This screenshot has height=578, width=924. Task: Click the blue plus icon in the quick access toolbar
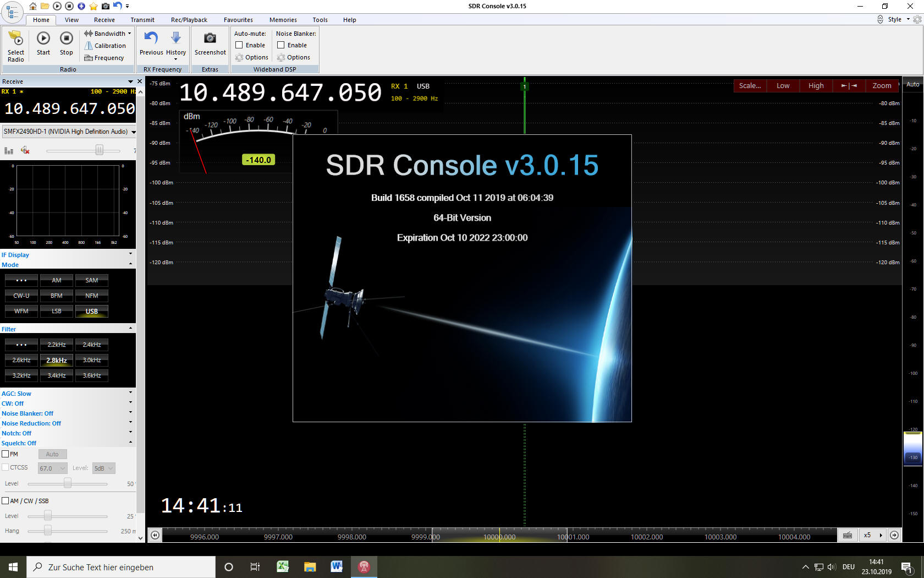[x=81, y=6]
